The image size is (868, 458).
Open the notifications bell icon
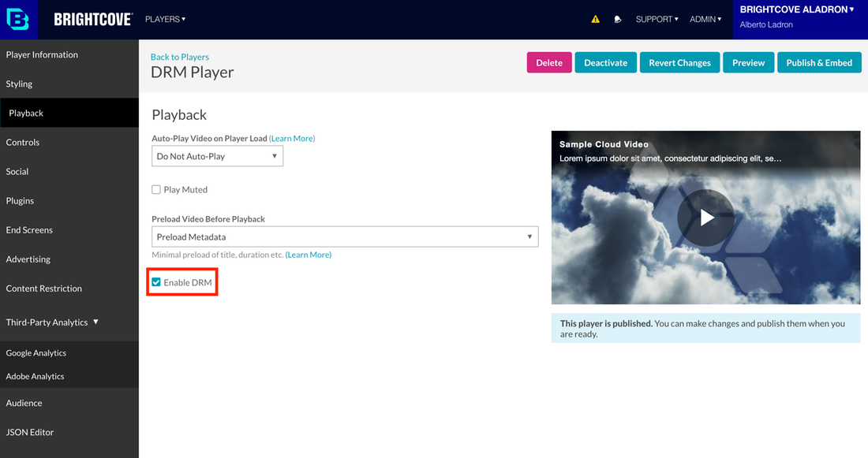(618, 20)
